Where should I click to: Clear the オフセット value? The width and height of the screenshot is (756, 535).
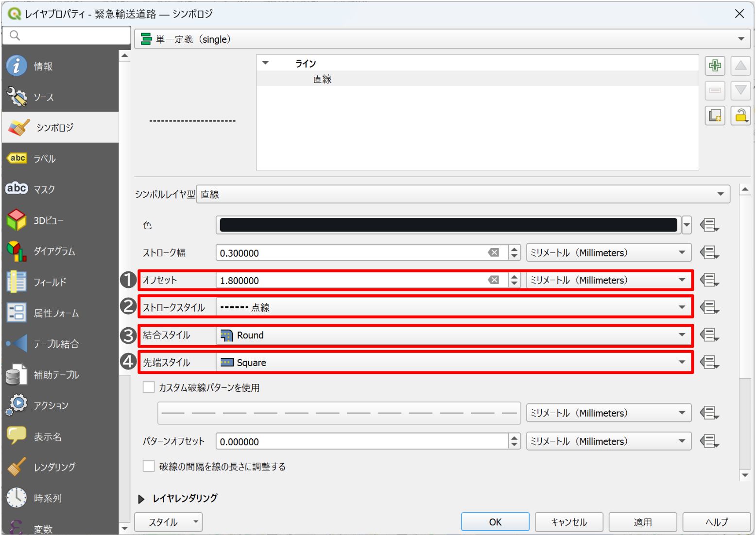click(493, 280)
